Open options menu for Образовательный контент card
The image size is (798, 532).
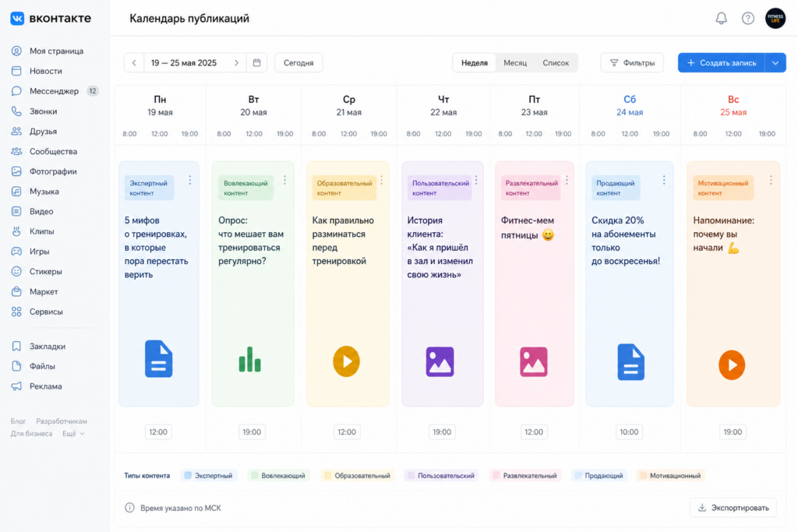tap(381, 180)
